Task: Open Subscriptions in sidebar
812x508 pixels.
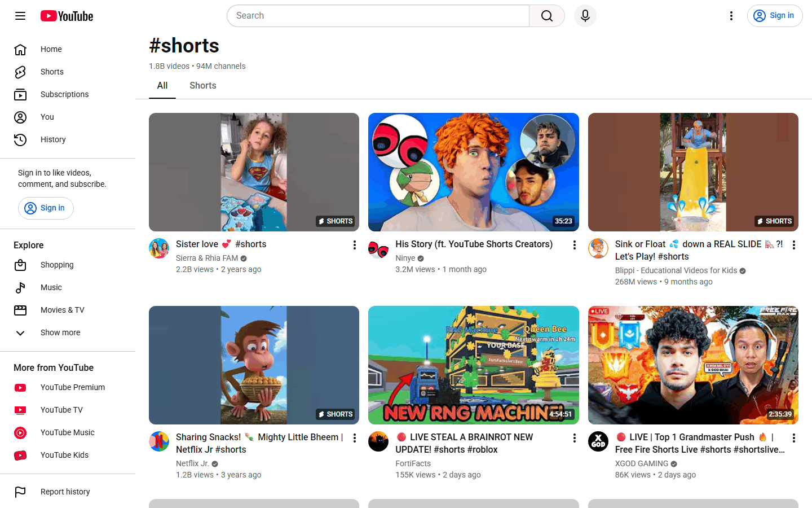Action: (x=68, y=94)
